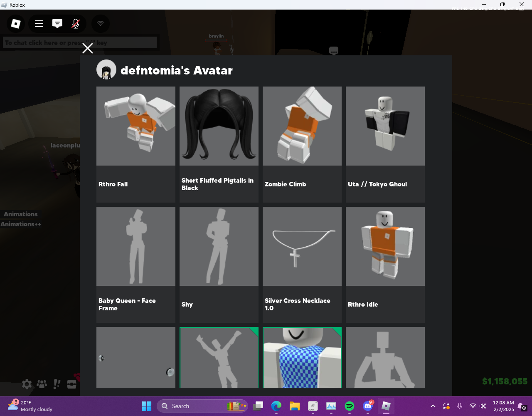Open the players group icon
This screenshot has height=416, width=532.
click(42, 384)
